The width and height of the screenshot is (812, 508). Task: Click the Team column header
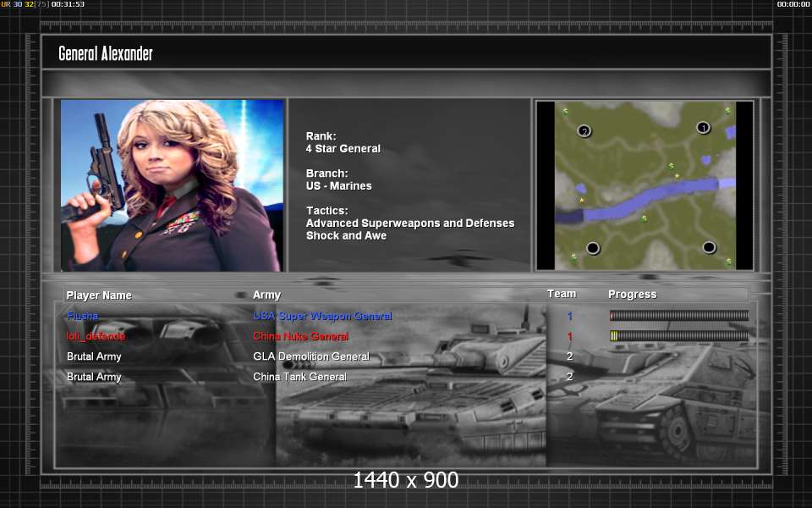(x=562, y=294)
